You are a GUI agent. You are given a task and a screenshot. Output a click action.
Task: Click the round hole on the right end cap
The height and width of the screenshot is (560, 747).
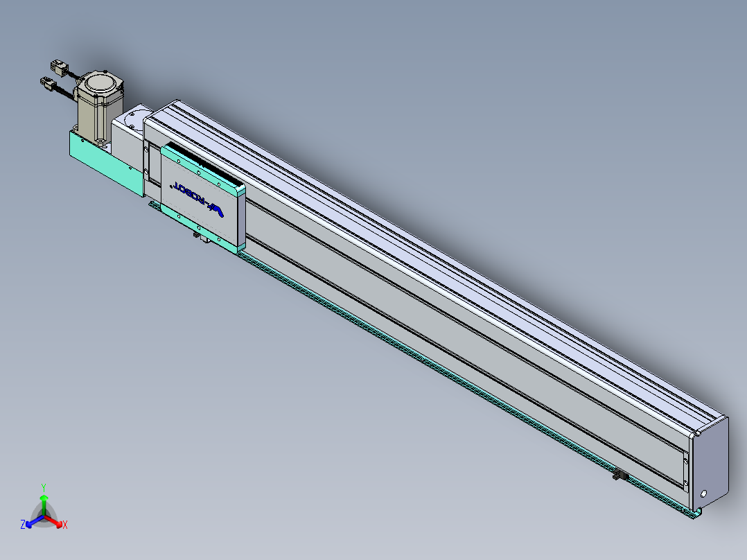(703, 493)
